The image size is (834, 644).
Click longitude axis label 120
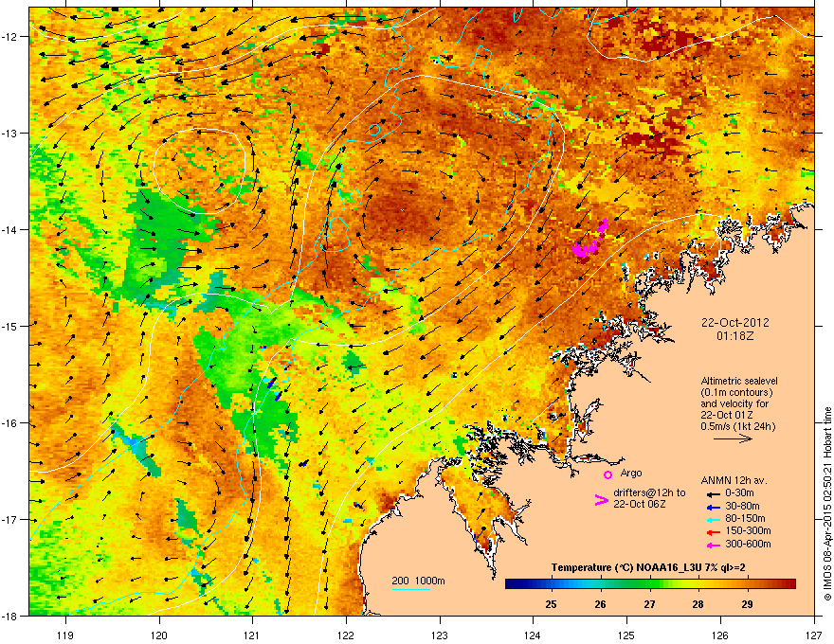pos(159,635)
